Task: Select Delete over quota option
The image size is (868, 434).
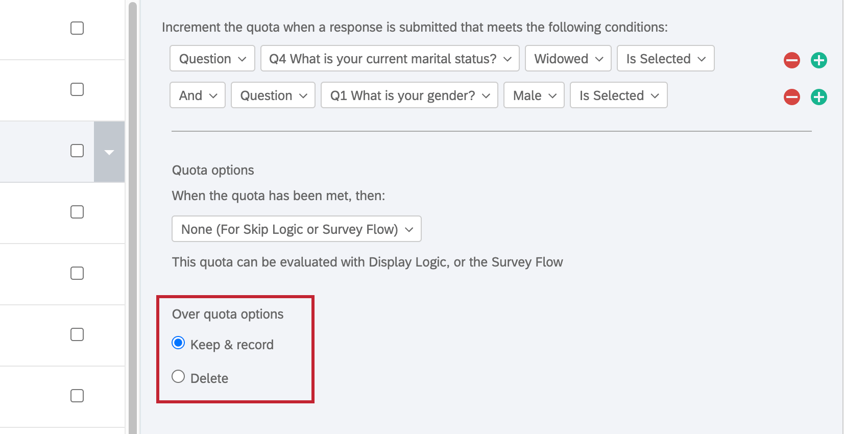Action: pos(178,376)
